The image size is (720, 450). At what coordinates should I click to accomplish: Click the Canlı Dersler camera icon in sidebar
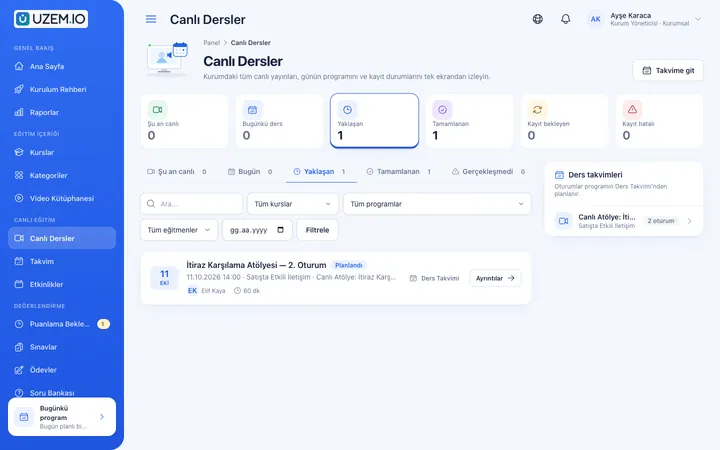coord(19,238)
